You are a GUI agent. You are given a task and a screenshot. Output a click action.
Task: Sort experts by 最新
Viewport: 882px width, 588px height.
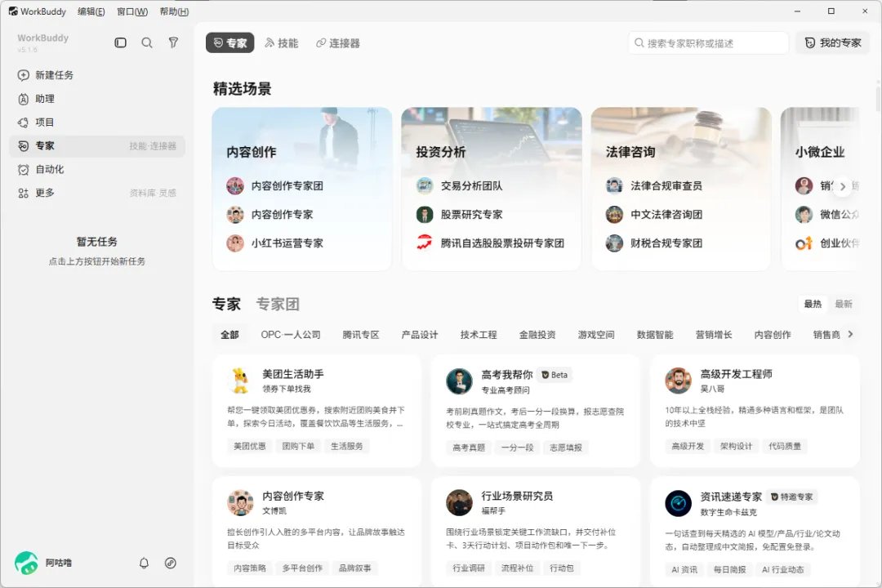point(844,304)
